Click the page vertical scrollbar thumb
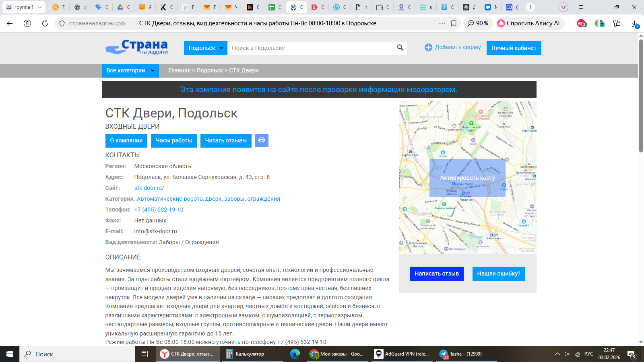The width and height of the screenshot is (644, 362). [641, 96]
